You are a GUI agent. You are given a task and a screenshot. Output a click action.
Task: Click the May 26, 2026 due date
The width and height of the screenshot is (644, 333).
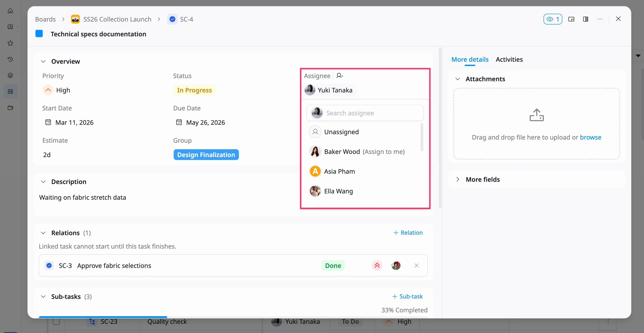[x=205, y=123]
